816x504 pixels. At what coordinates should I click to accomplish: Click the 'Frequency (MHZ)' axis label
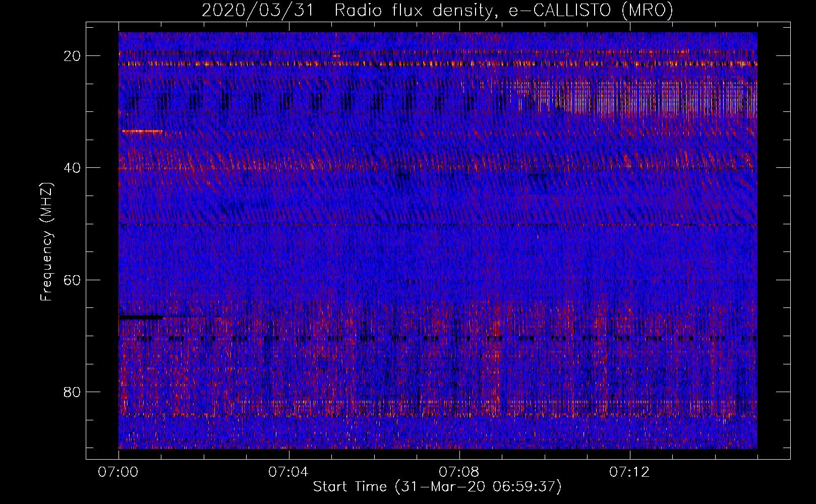pyautogui.click(x=46, y=242)
